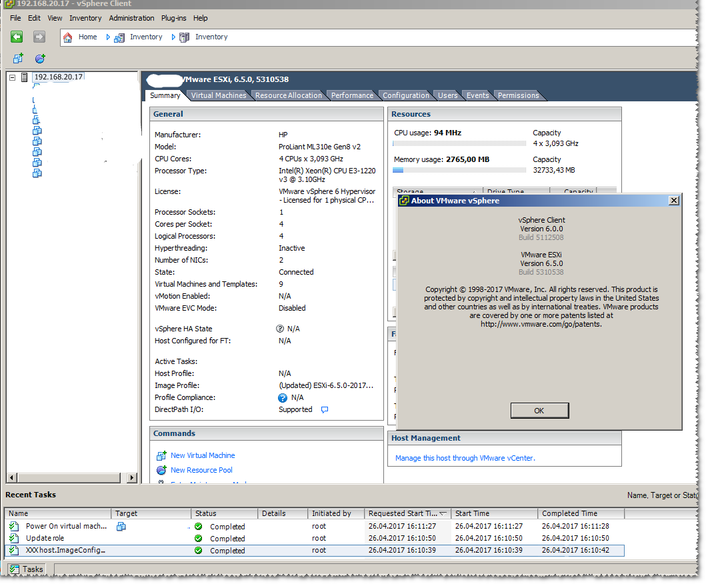Switch to the Resource Allocation tab

(289, 95)
